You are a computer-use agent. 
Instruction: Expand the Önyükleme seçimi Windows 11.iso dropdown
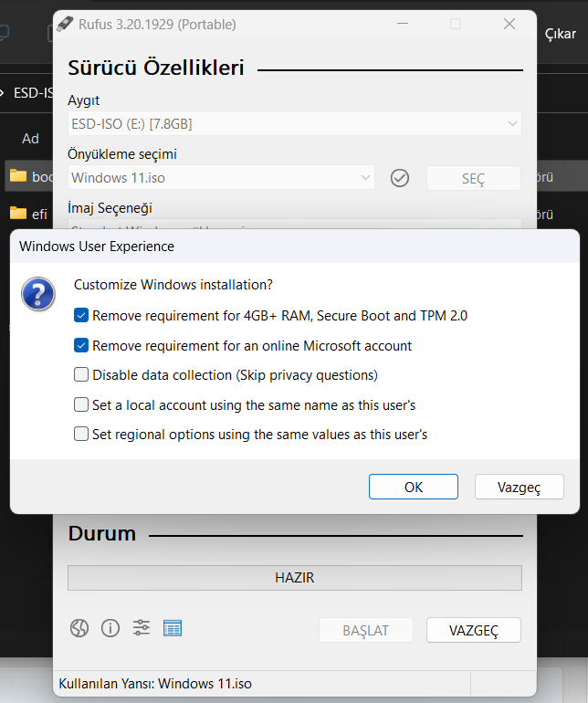pos(221,177)
